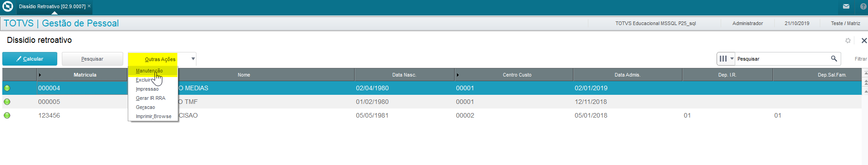Open the mail envelope icon
The width and height of the screenshot is (868, 165).
pyautogui.click(x=846, y=6)
